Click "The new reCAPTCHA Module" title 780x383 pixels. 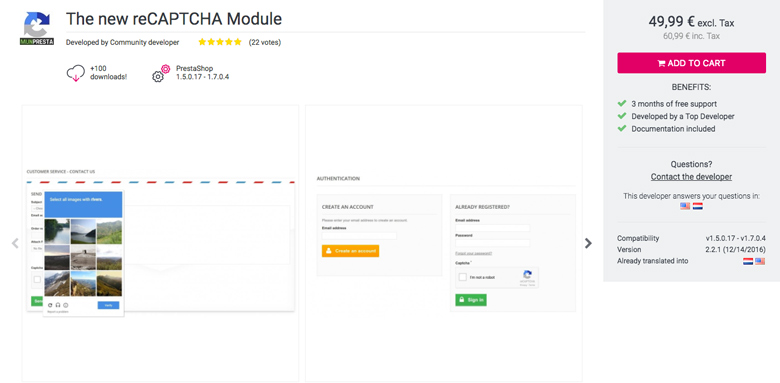click(174, 19)
